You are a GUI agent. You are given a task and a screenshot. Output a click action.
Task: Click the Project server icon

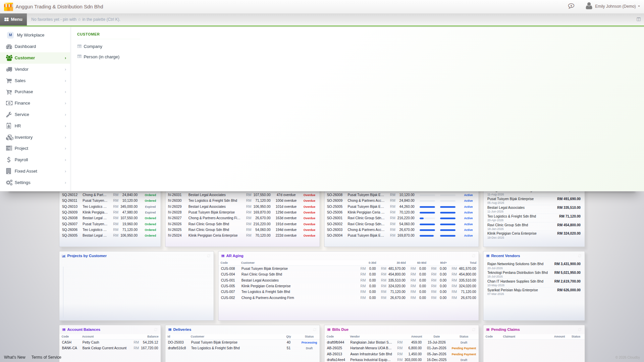tap(9, 148)
